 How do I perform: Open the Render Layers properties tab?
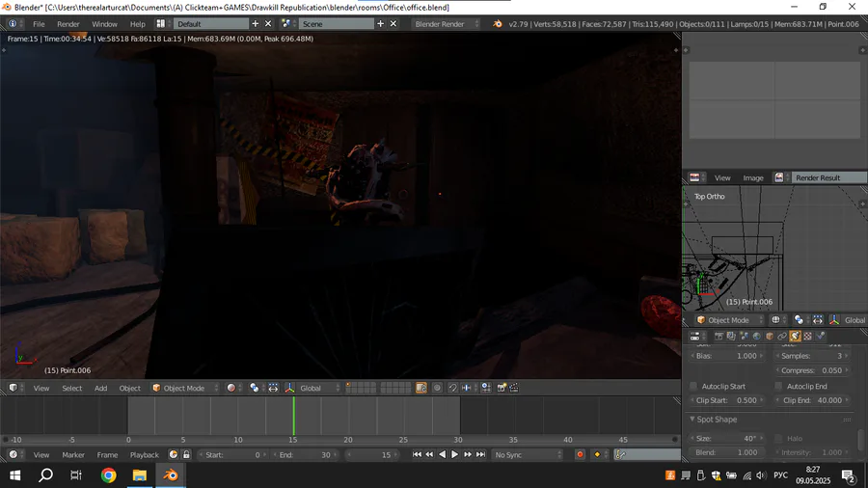pyautogui.click(x=731, y=336)
